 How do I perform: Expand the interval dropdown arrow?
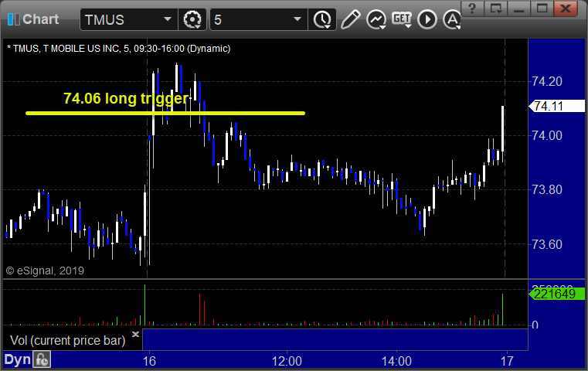tap(297, 19)
